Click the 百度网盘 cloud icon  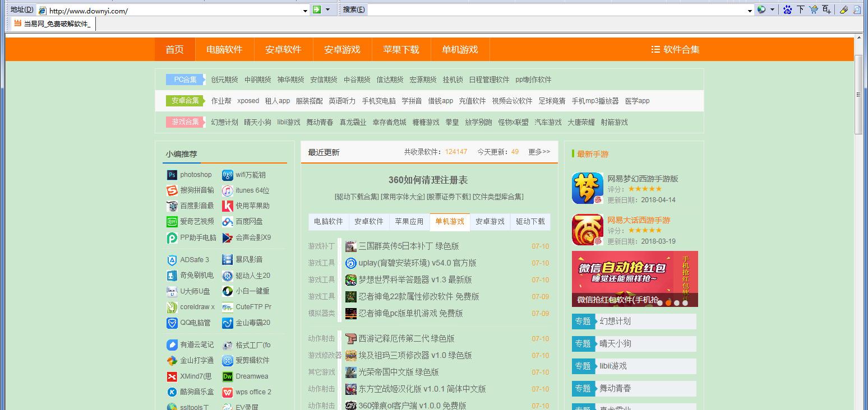[227, 222]
